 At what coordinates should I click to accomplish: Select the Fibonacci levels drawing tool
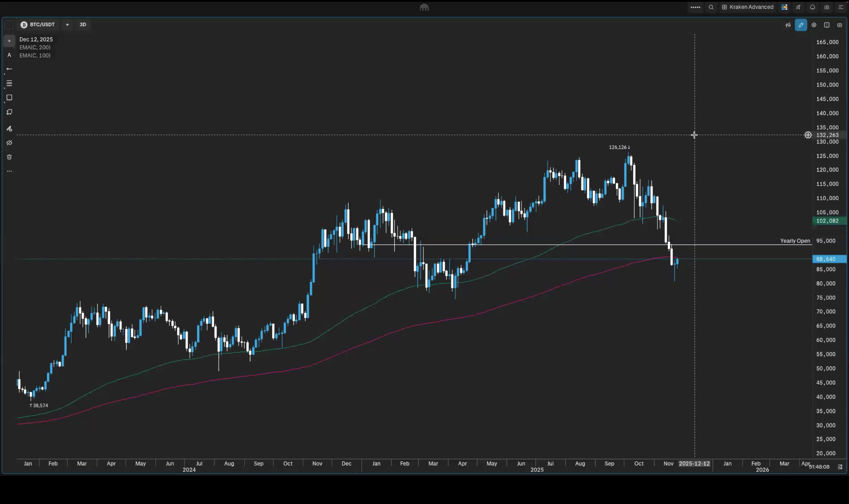9,83
